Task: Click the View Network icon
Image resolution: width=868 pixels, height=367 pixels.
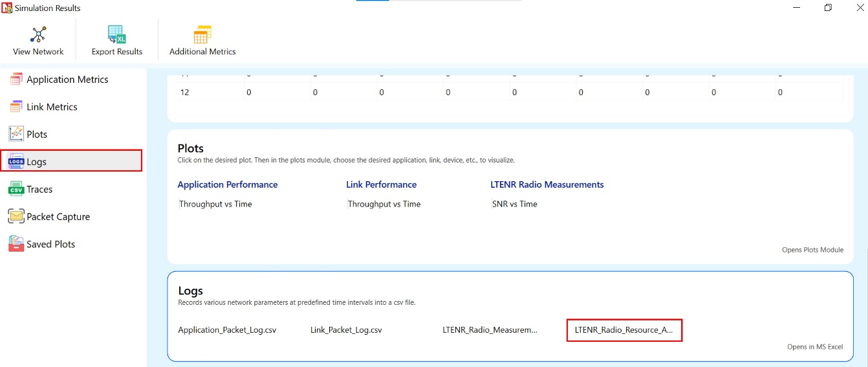Action: click(38, 35)
